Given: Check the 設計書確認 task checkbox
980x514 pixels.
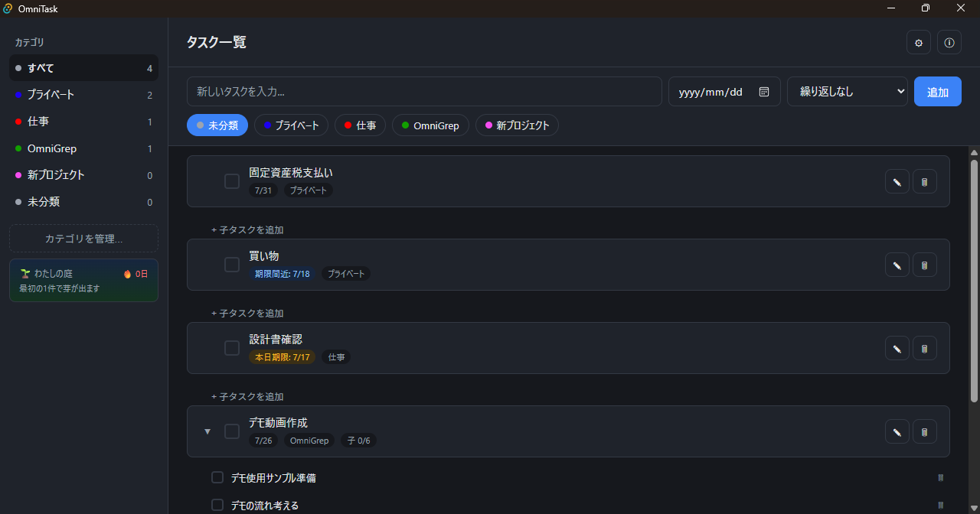Looking at the screenshot, I should [232, 348].
